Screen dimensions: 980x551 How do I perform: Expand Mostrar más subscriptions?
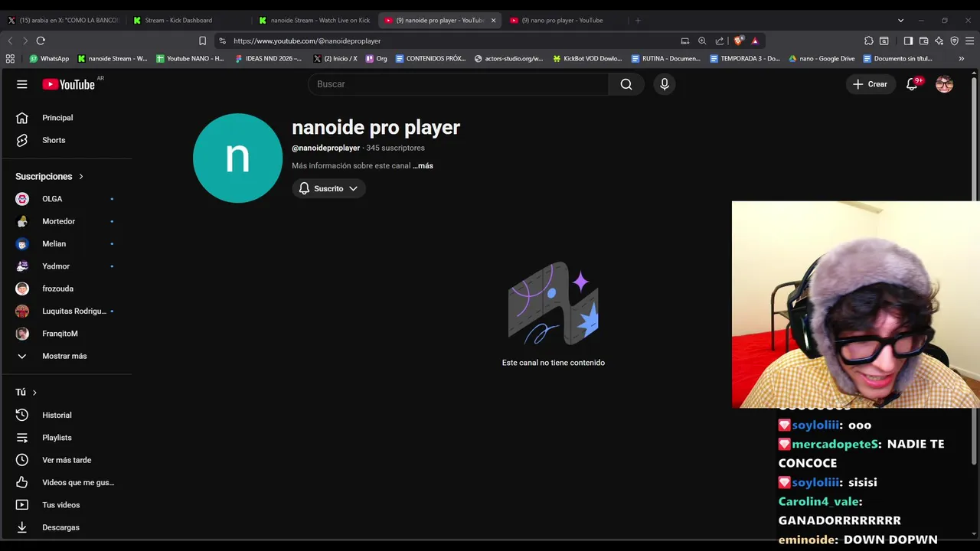pos(66,356)
